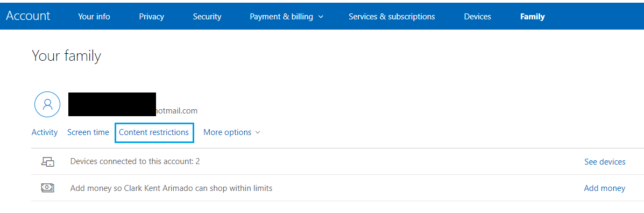The width and height of the screenshot is (644, 213).
Task: Open the More options dropdown
Action: 232,132
